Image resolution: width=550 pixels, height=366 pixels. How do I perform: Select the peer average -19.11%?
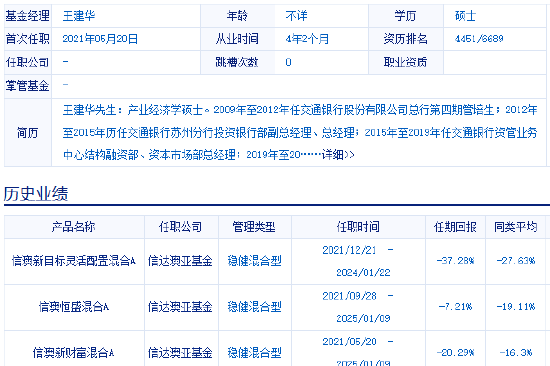tap(516, 307)
